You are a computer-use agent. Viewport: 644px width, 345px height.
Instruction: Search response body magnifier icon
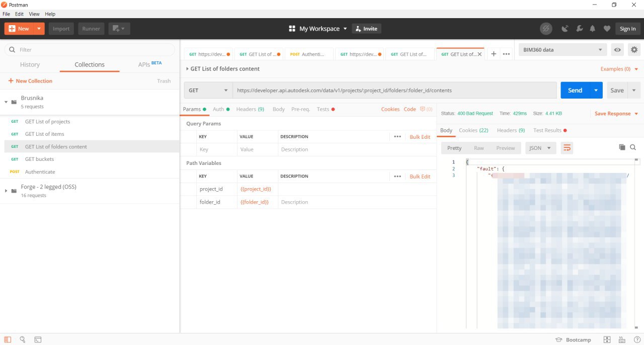(633, 147)
